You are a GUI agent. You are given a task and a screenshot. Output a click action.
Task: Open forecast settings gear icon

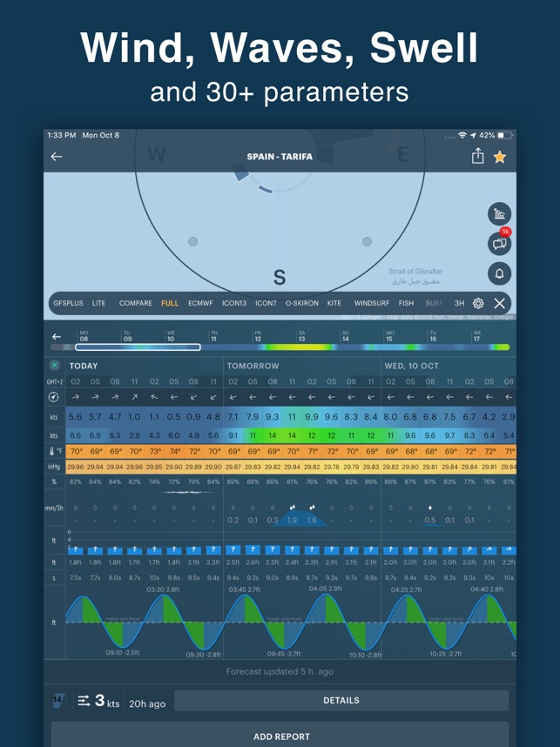tap(478, 303)
